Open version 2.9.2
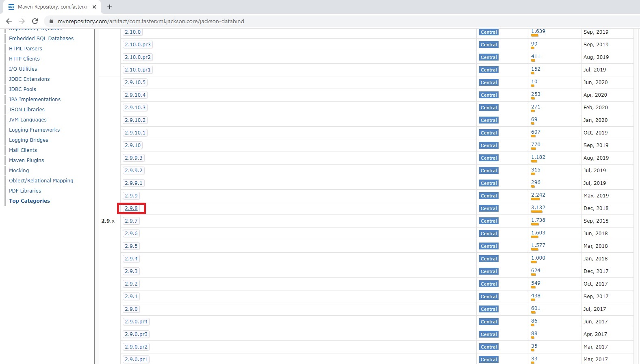The height and width of the screenshot is (364, 640). (131, 284)
